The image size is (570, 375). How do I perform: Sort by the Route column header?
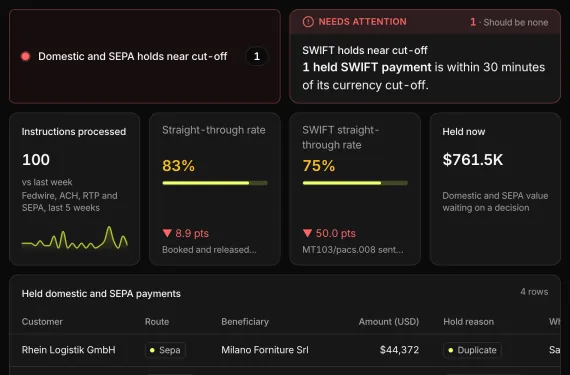point(157,322)
